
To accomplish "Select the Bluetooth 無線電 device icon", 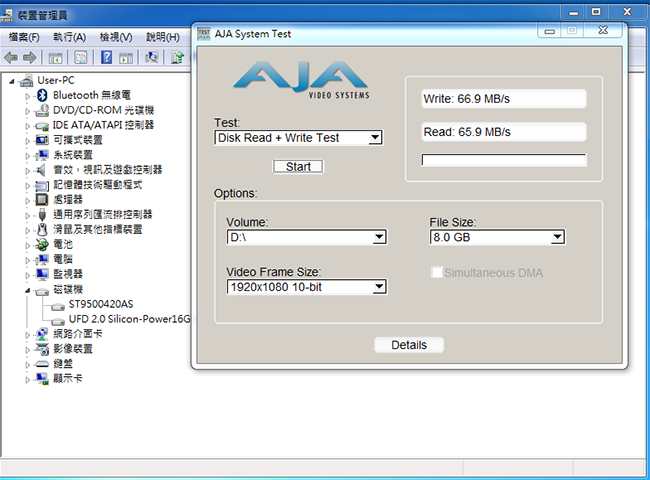I will [42, 95].
